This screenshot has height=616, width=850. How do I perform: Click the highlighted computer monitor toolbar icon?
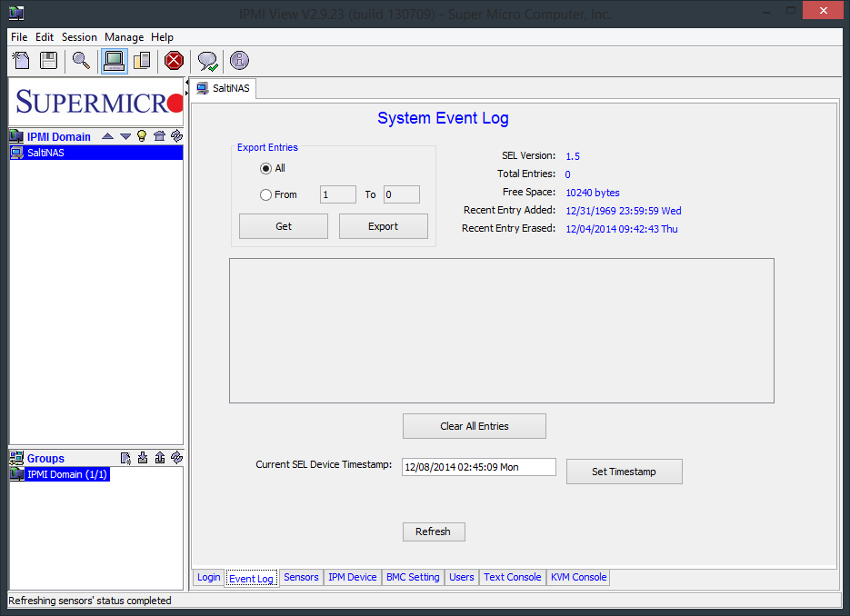[x=114, y=61]
